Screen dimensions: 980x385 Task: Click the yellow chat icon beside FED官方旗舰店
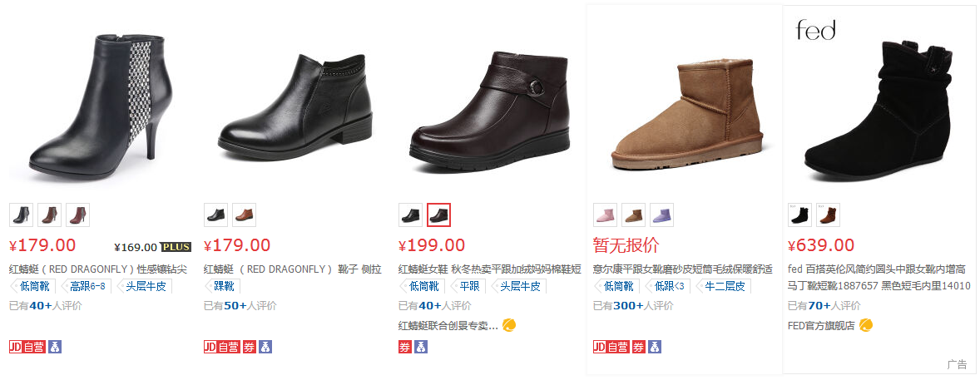866,325
